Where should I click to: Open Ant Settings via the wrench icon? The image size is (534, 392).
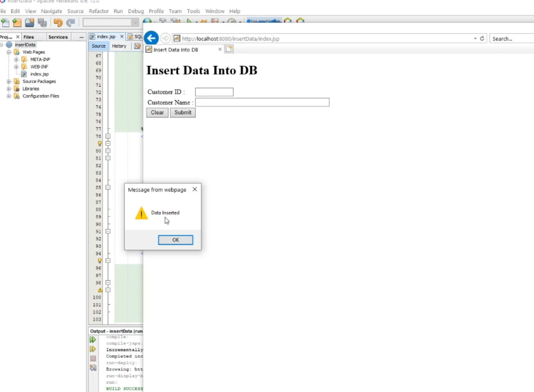click(93, 367)
